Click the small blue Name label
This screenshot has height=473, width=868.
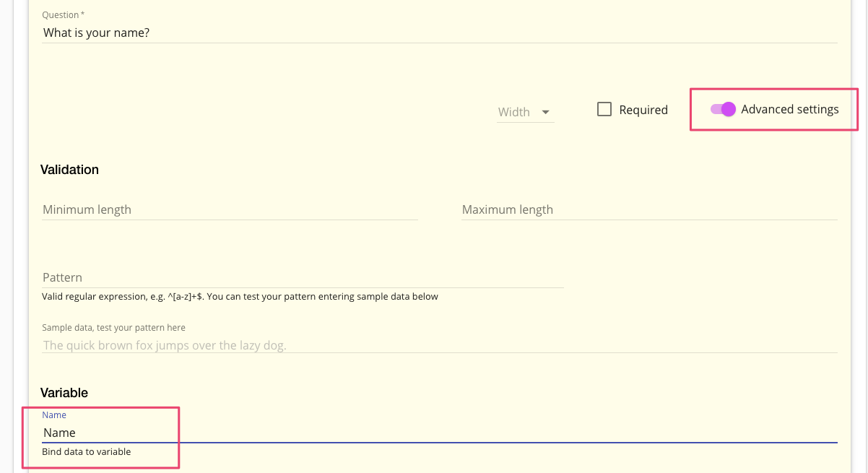click(x=54, y=415)
